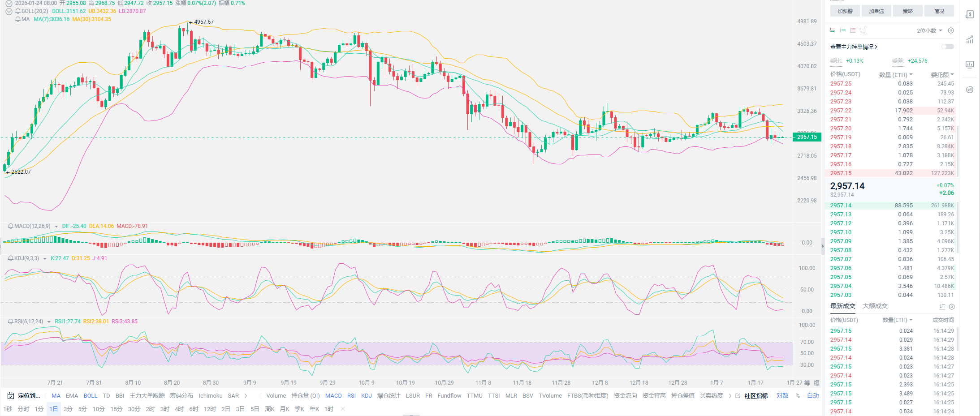Viewport: 980px width, 416px height.
Task: Click the monitor chart icon in sidebar
Action: [970, 64]
